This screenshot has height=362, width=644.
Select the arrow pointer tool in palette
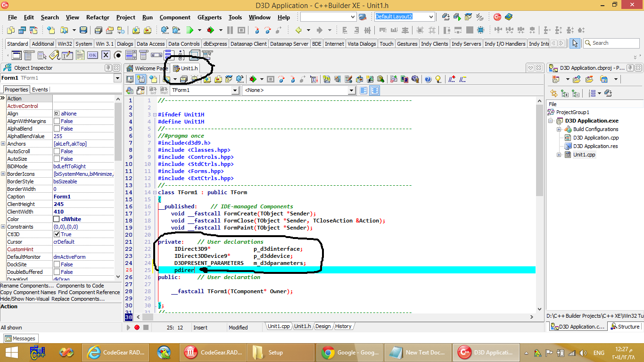[x=575, y=43]
